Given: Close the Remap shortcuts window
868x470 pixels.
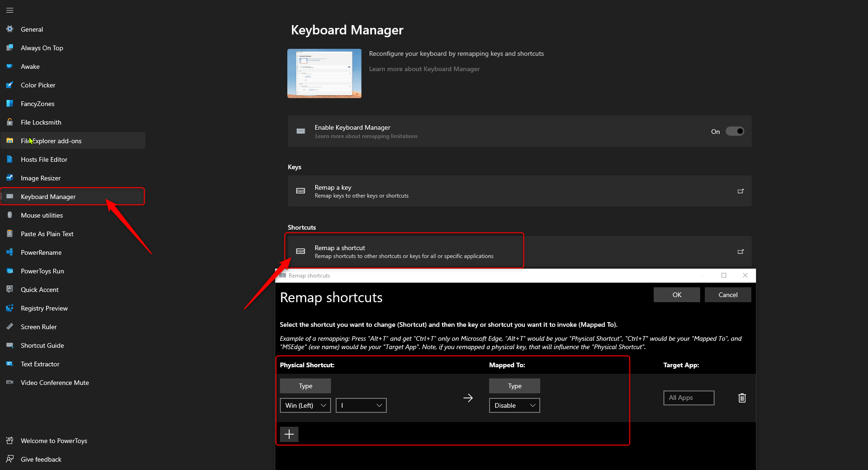Looking at the screenshot, I should (745, 275).
